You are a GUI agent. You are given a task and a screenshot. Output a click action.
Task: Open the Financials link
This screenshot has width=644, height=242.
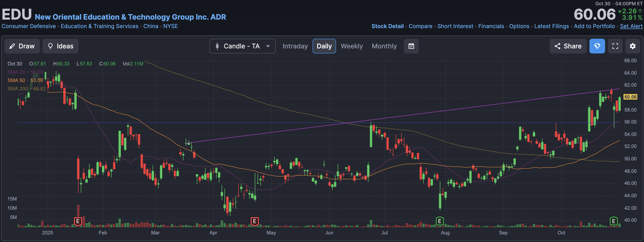click(491, 26)
